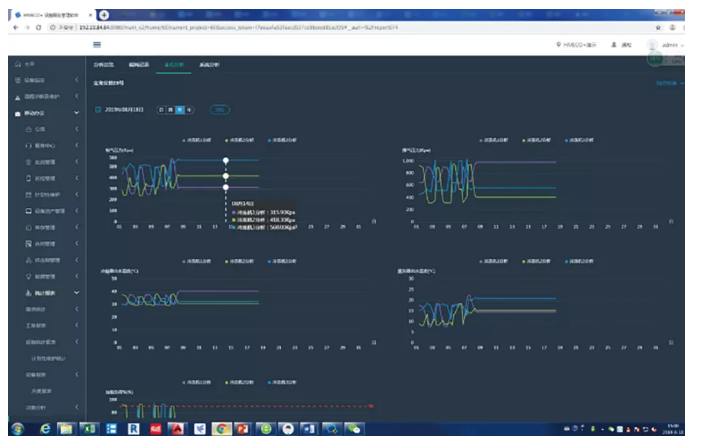Click the warning triangle icon in sidebar
This screenshot has width=701, height=441.
(18, 97)
